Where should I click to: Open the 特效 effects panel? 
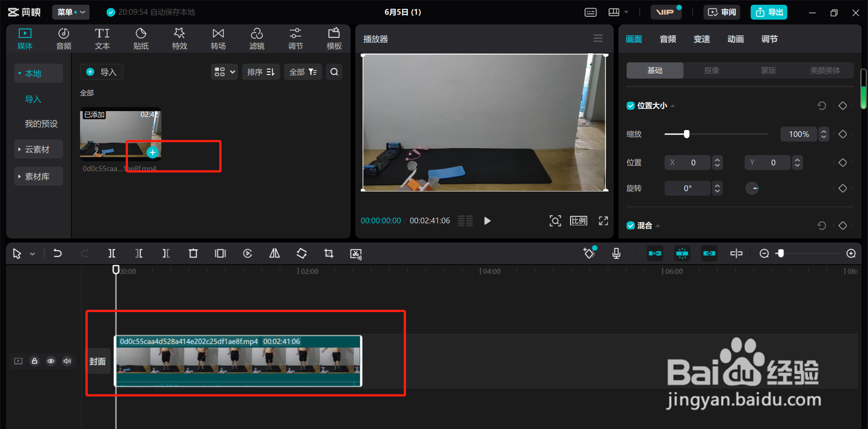point(179,39)
